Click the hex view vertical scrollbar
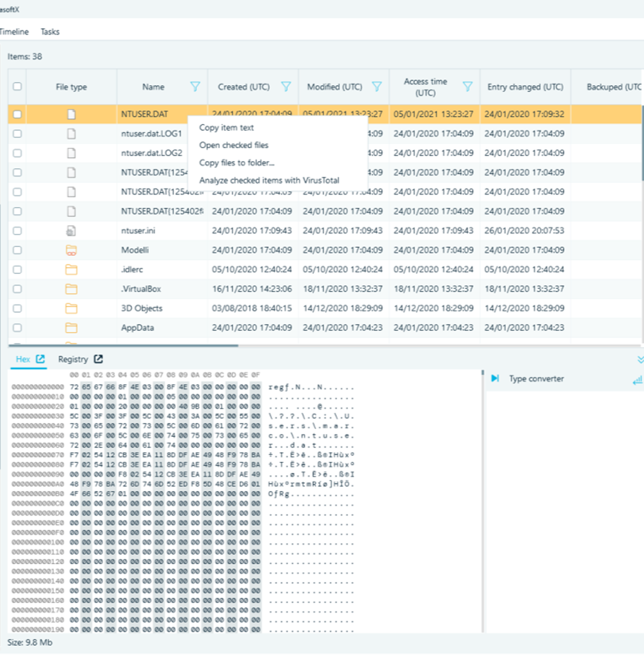This screenshot has height=655, width=644. [482, 501]
